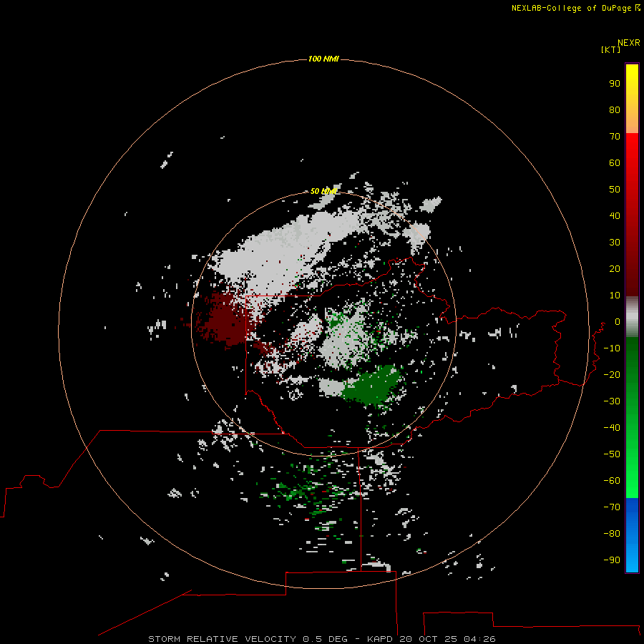Click the -90 value on velocity scale
The width and height of the screenshot is (644, 644).
tap(612, 560)
